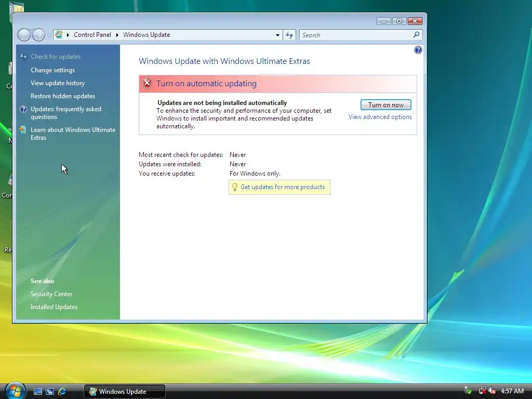This screenshot has width=532, height=399.
Task: Click Restore hidden updates
Action: (x=63, y=96)
